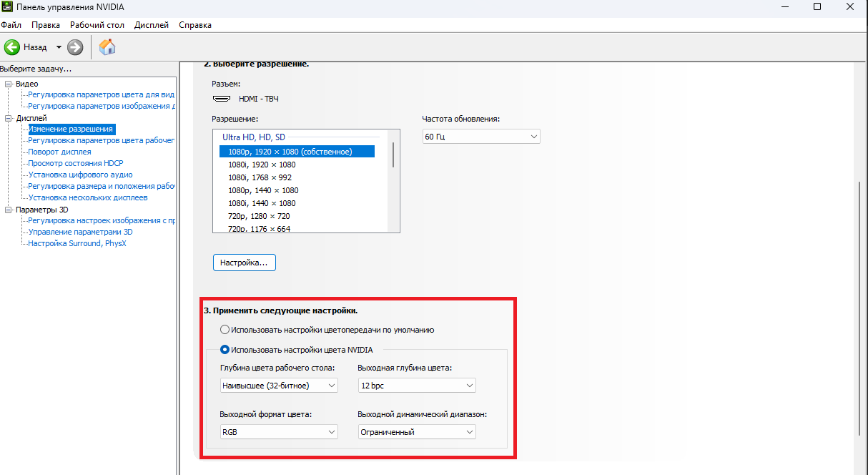Collapse the Дисплей tree node

[x=9, y=118]
